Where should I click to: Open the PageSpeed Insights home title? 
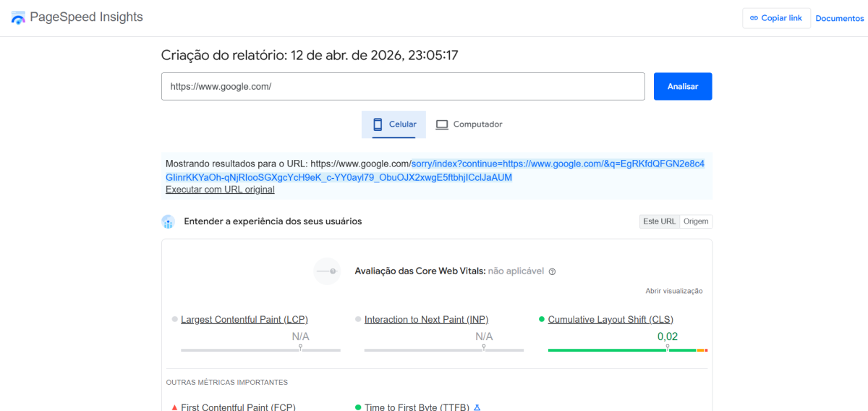click(x=87, y=17)
